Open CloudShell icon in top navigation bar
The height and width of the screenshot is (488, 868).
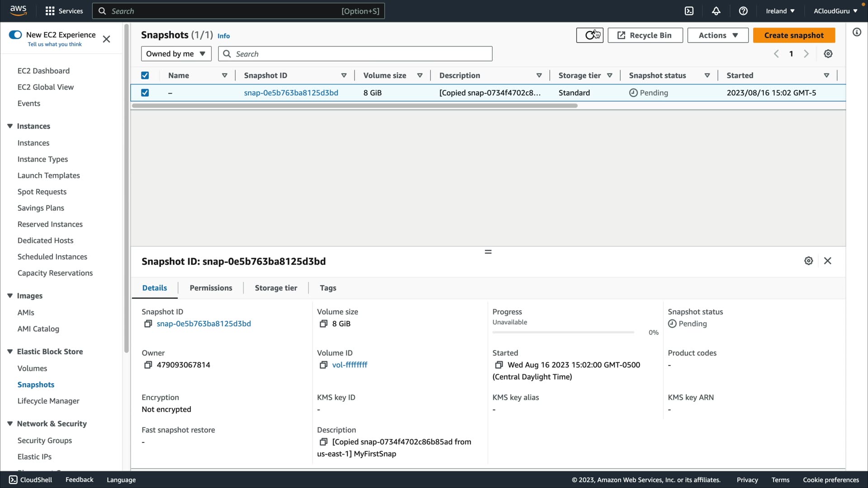pyautogui.click(x=689, y=11)
